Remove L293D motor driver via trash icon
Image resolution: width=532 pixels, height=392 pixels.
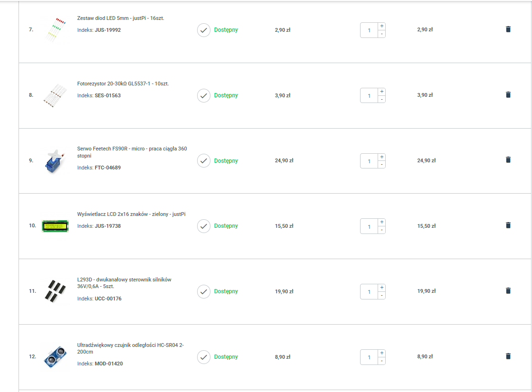click(508, 290)
